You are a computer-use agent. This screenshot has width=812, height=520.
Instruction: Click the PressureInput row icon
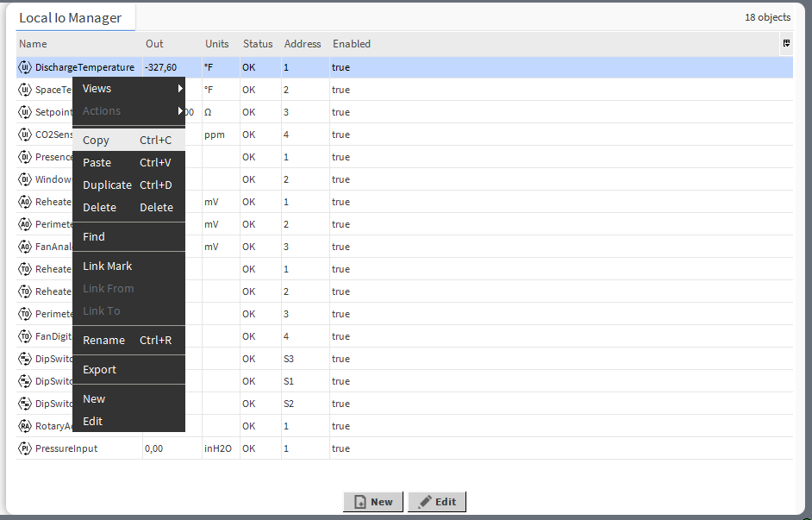[x=25, y=448]
